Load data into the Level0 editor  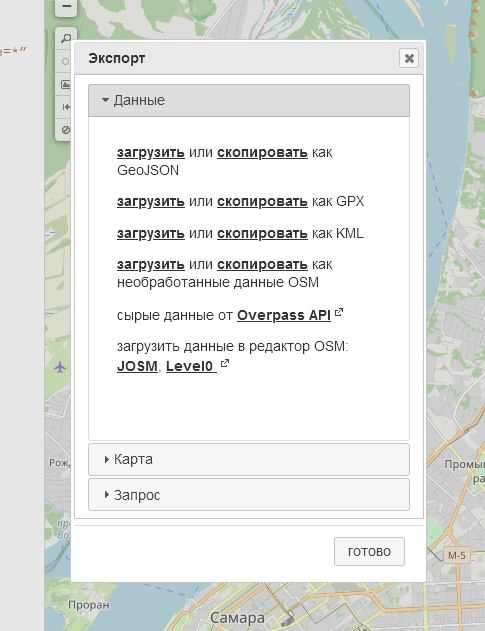tap(191, 366)
